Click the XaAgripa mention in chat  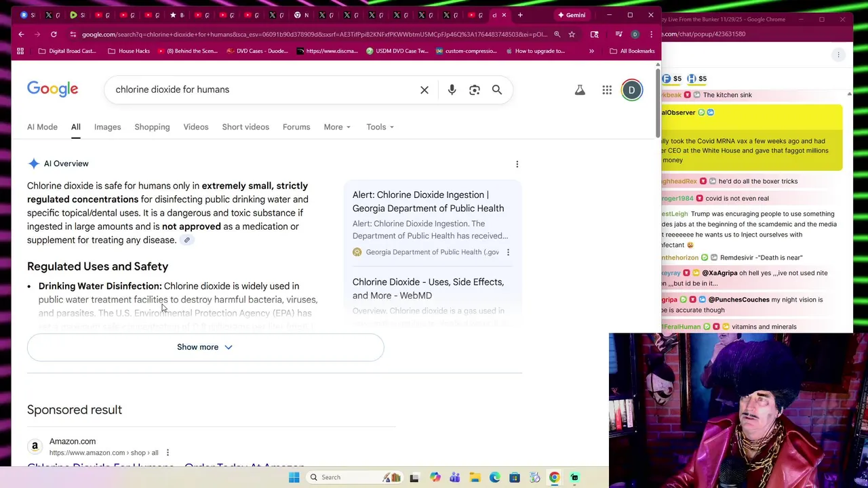pos(719,273)
